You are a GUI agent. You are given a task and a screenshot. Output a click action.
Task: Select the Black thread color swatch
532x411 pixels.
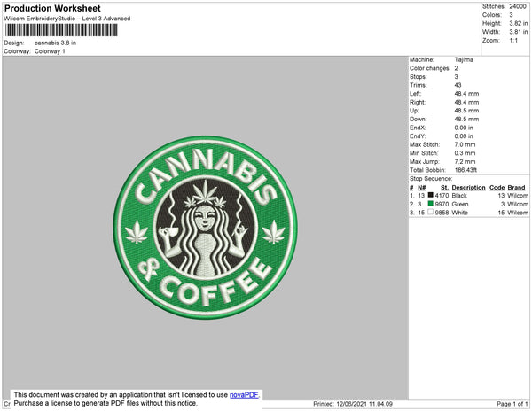click(431, 195)
